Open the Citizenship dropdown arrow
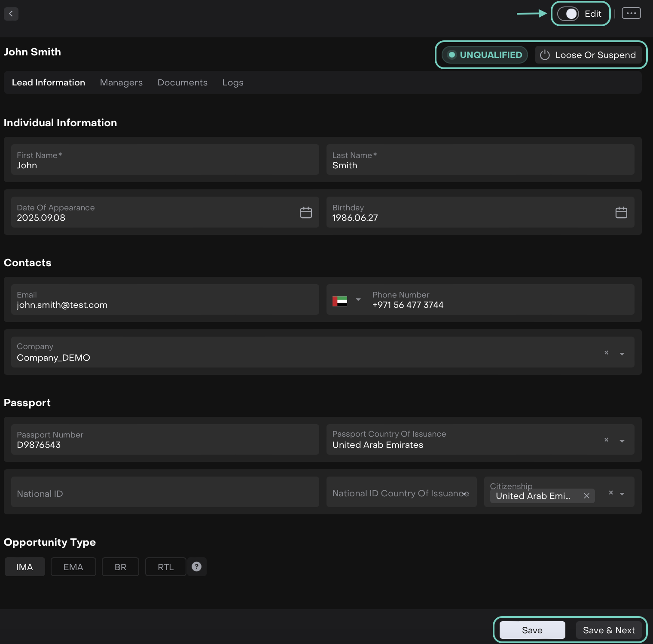653x644 pixels. point(622,494)
